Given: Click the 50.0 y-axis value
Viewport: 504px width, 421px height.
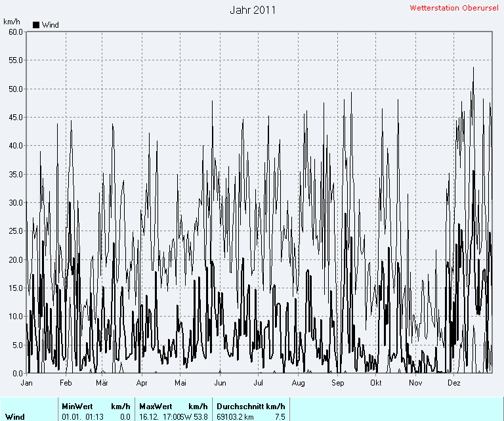Looking at the screenshot, I should [16, 89].
